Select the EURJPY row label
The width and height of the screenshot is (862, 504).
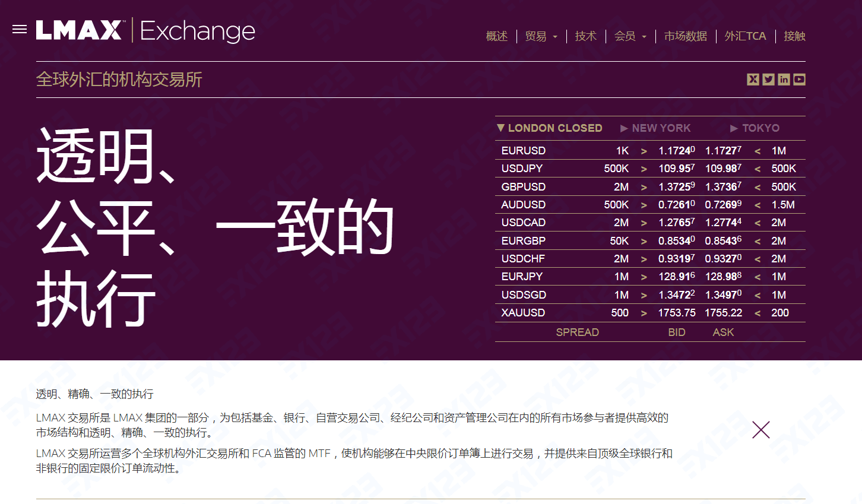pyautogui.click(x=522, y=277)
